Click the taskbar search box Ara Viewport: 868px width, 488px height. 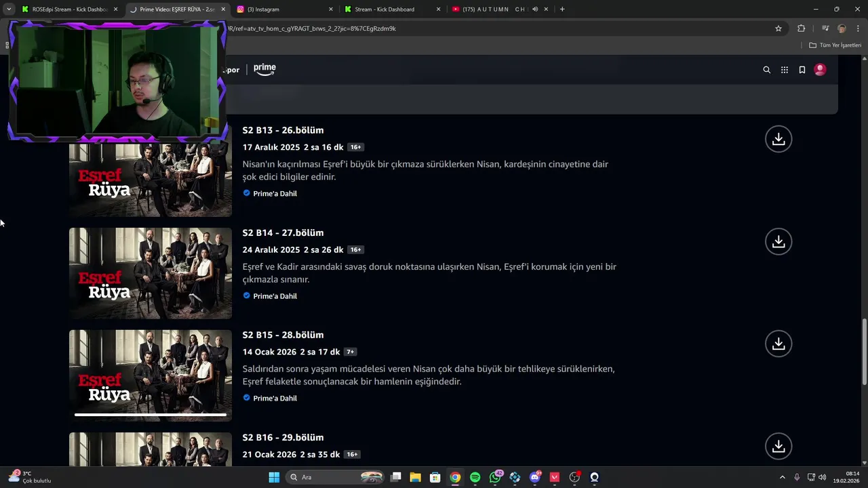[x=334, y=477]
